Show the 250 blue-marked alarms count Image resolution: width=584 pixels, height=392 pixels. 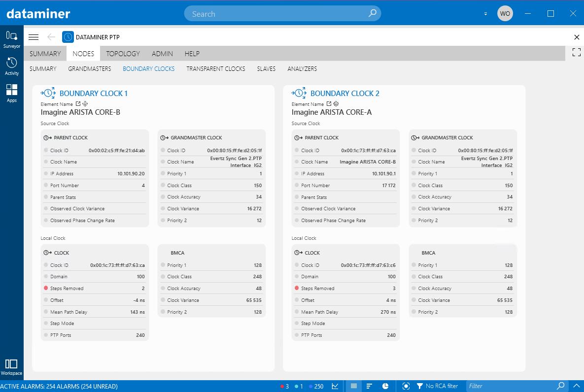[x=316, y=386]
